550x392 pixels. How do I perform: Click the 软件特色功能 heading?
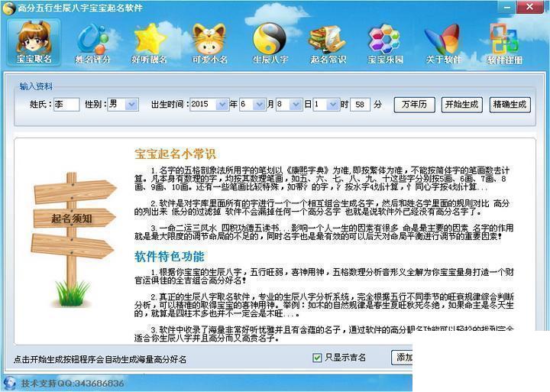coord(169,257)
